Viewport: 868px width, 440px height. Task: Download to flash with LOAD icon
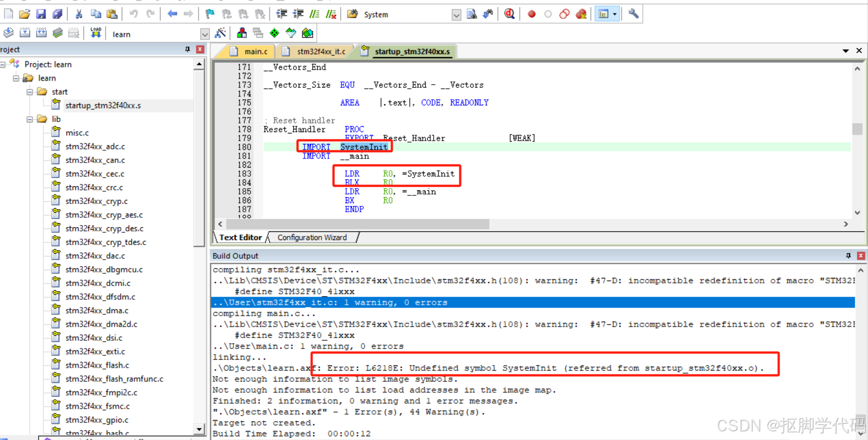point(95,33)
